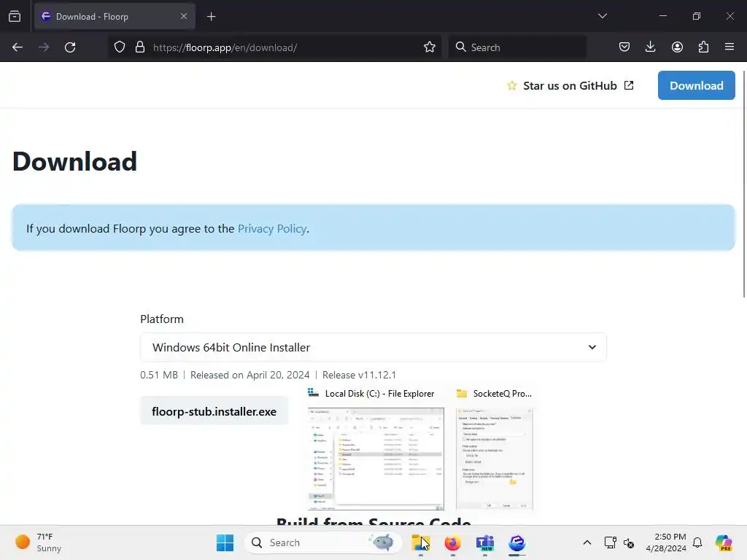This screenshot has height=560, width=747.
Task: Click the Release v11.12.1 text
Action: click(x=359, y=375)
